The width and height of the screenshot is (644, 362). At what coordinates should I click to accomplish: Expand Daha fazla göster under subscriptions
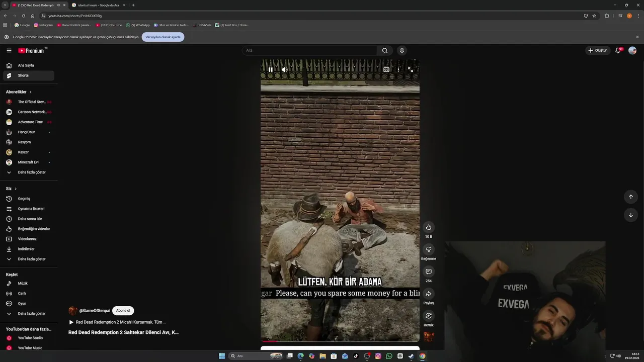(x=29, y=172)
